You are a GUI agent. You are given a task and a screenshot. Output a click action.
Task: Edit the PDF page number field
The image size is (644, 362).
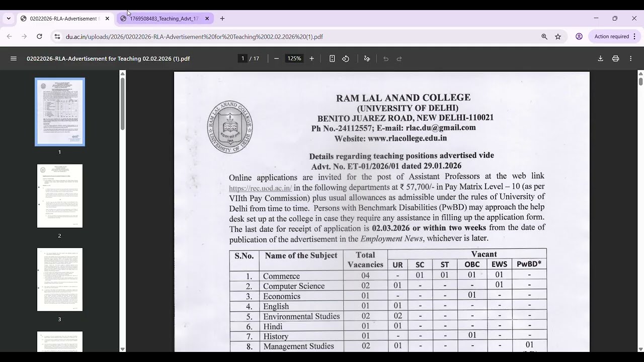[243, 58]
